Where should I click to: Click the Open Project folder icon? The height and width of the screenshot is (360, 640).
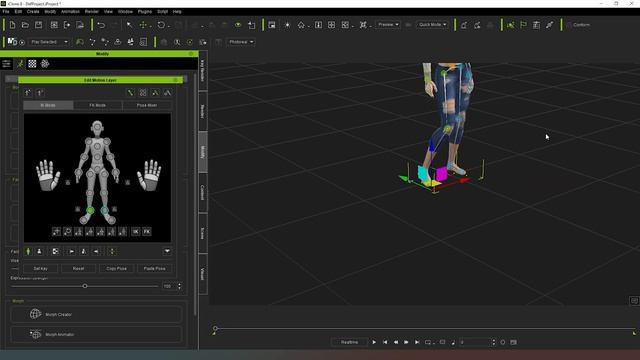pyautogui.click(x=25, y=25)
